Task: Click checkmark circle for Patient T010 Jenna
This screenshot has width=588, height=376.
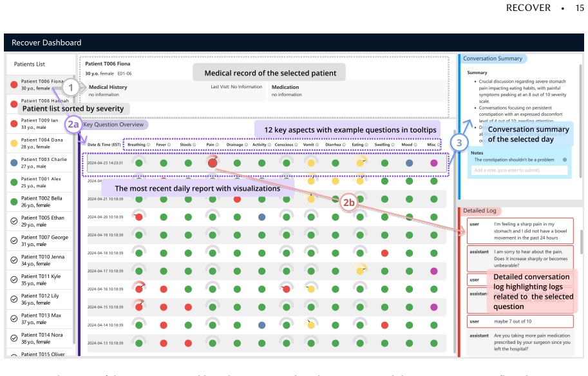Action: [14, 260]
